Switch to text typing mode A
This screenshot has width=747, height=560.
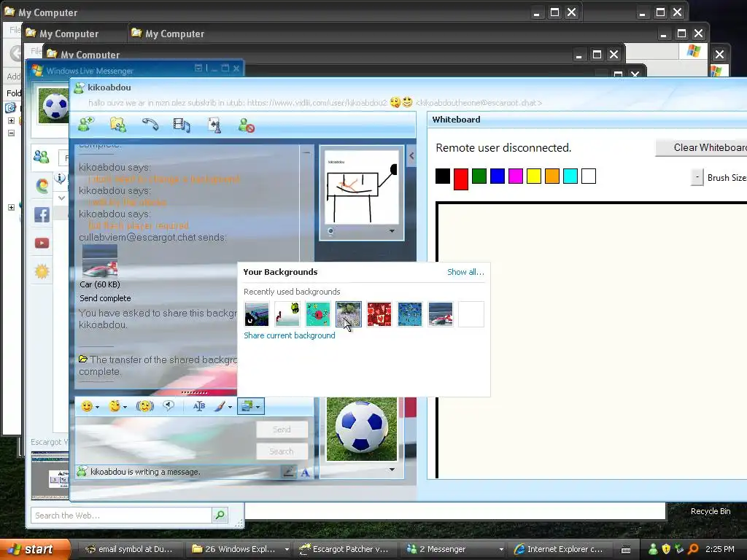click(305, 472)
